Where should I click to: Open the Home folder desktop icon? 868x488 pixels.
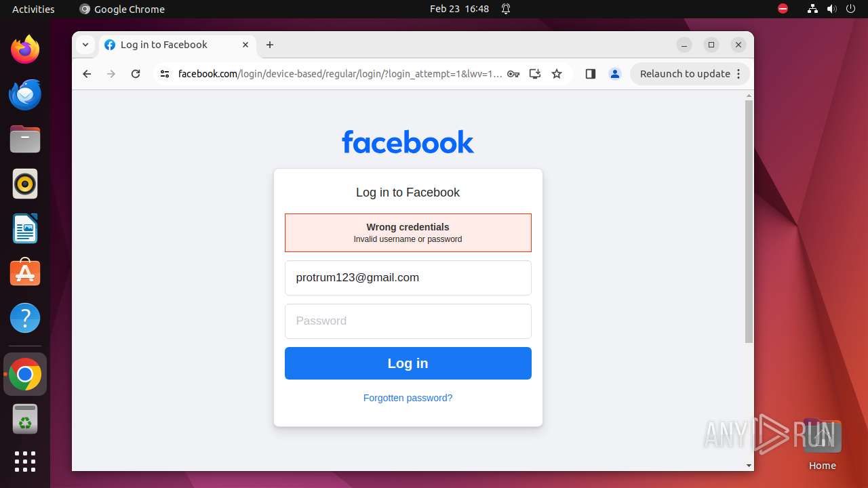tap(822, 444)
